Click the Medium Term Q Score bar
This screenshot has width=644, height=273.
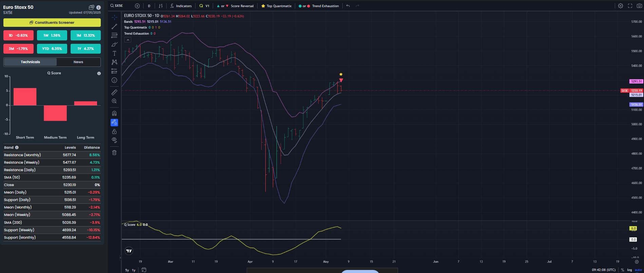pos(55,113)
